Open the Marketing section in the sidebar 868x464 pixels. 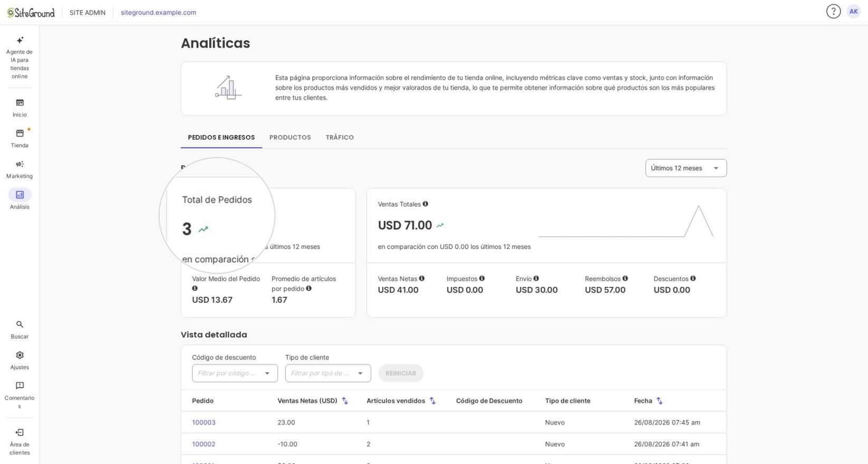[20, 169]
